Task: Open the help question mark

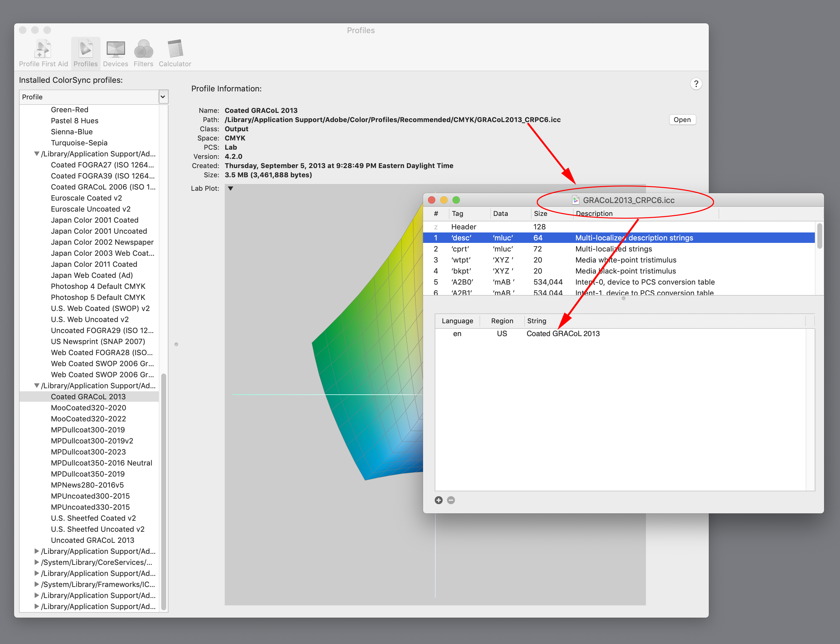Action: 696,84
